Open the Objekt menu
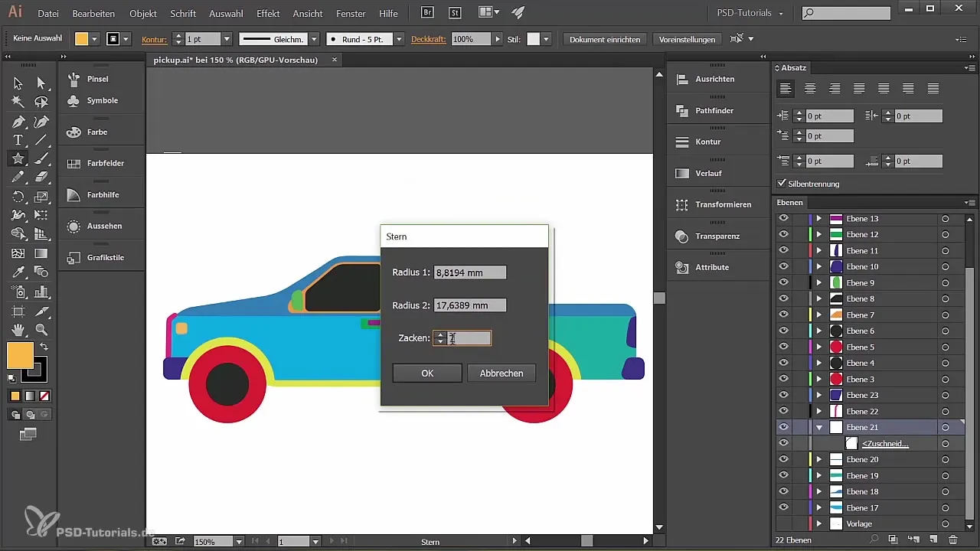980x551 pixels. pyautogui.click(x=143, y=14)
